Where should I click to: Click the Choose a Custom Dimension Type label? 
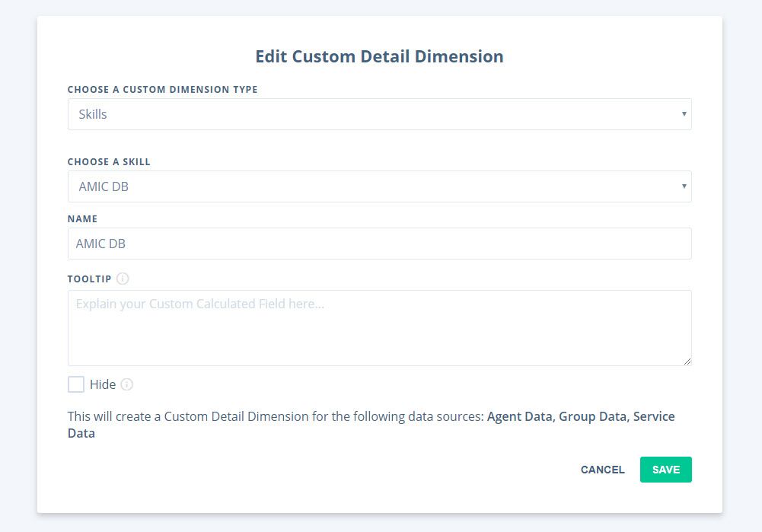click(x=162, y=90)
